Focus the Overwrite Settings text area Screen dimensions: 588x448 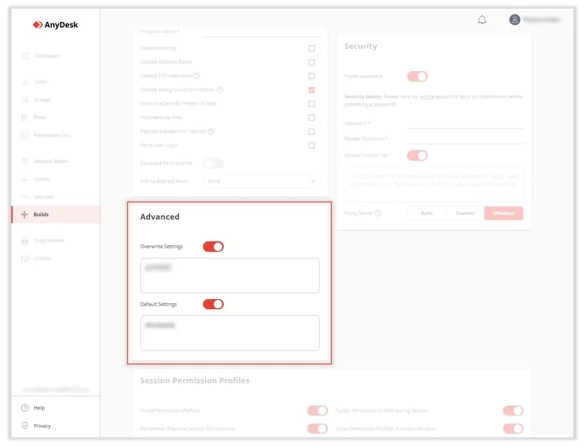(230, 275)
